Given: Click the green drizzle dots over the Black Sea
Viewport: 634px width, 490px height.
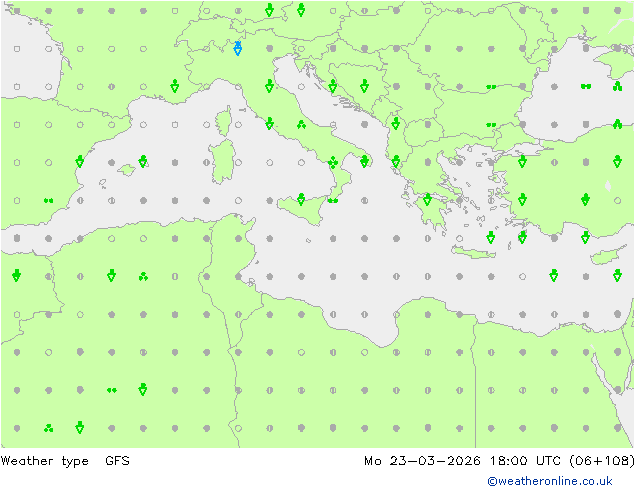Looking at the screenshot, I should (x=585, y=87).
